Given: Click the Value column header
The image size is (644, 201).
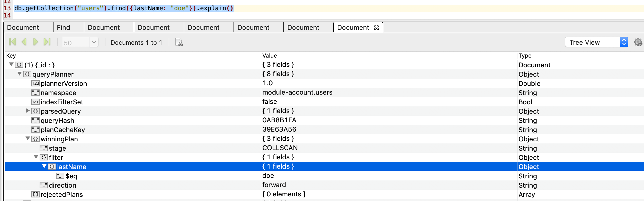Looking at the screenshot, I should 270,56.
